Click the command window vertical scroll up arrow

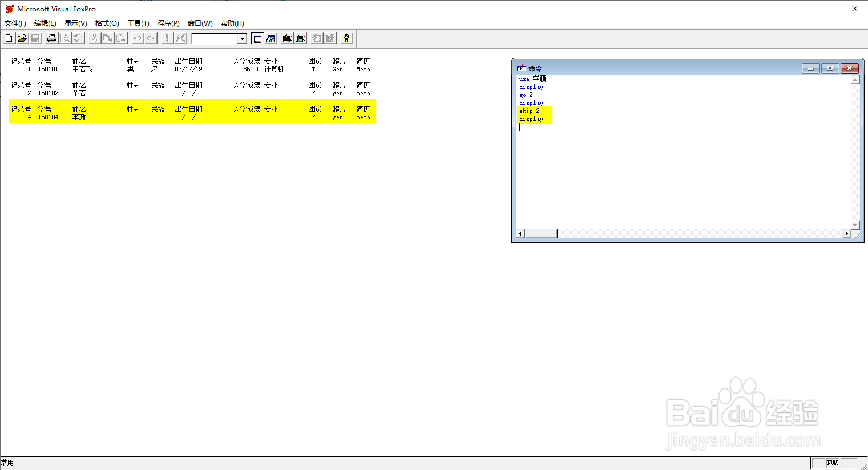click(855, 80)
